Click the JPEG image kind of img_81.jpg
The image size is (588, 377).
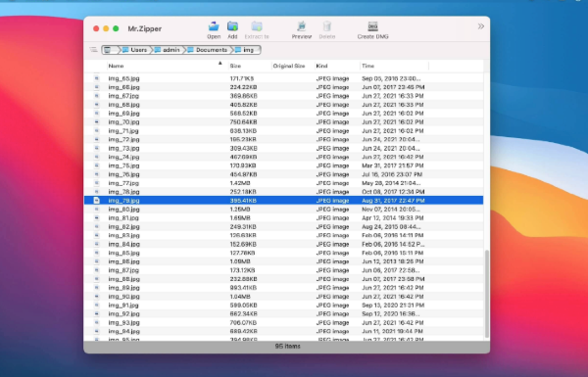(x=332, y=218)
